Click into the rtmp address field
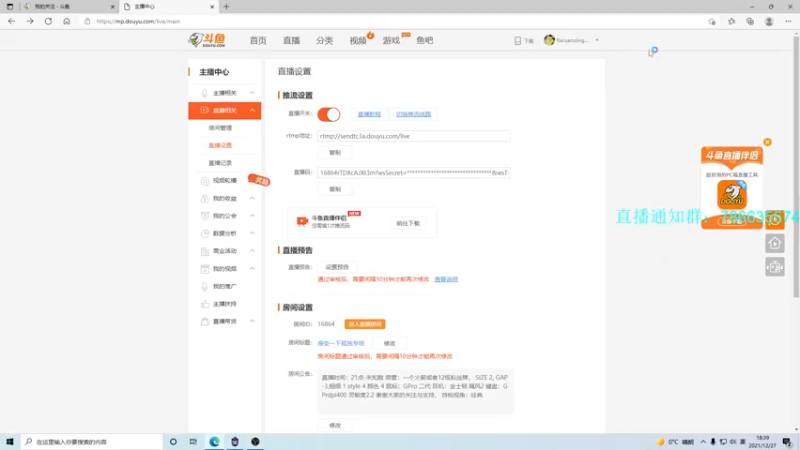Screen dimensions: 800x450 pos(413,136)
